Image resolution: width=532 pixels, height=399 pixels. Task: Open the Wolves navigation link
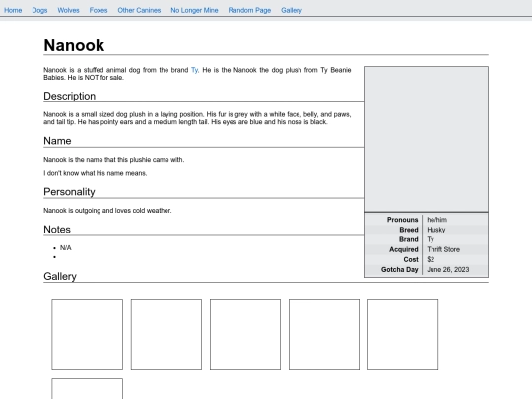pyautogui.click(x=68, y=10)
